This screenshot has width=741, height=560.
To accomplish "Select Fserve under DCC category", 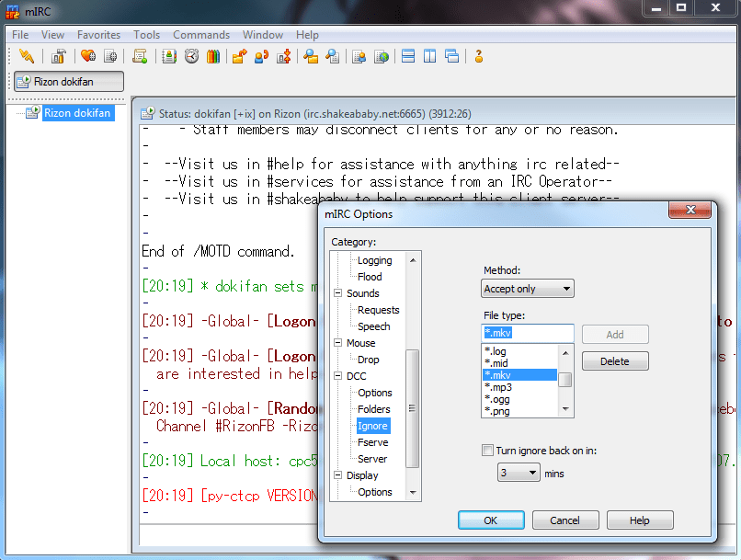I will [x=373, y=442].
